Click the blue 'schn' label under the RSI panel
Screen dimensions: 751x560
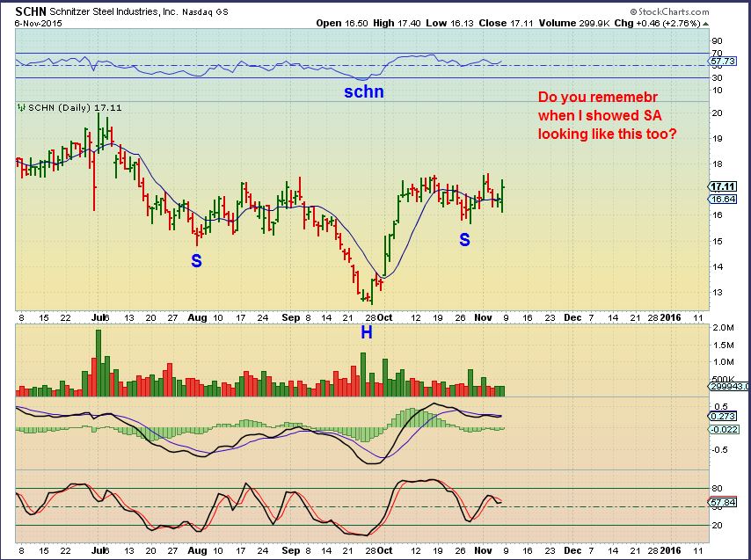(364, 91)
